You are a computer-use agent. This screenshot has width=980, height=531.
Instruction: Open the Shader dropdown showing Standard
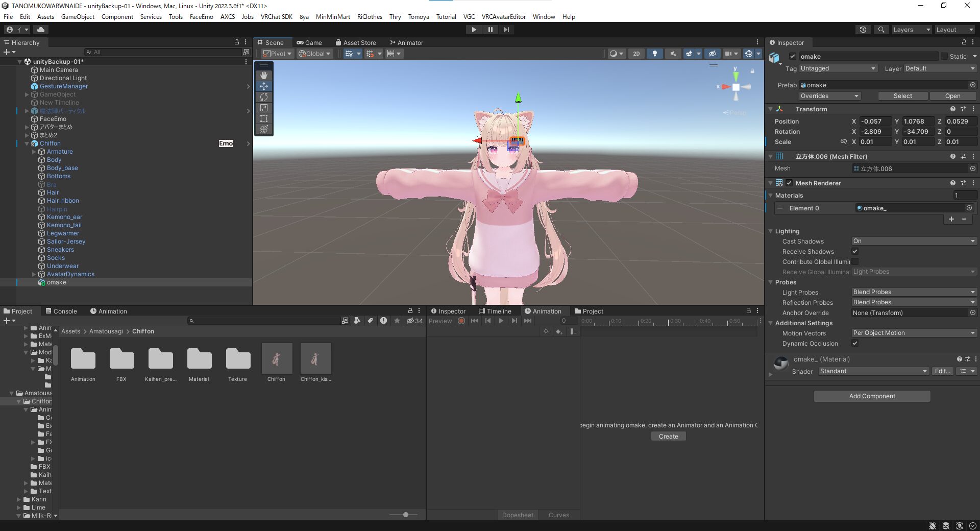tap(873, 371)
